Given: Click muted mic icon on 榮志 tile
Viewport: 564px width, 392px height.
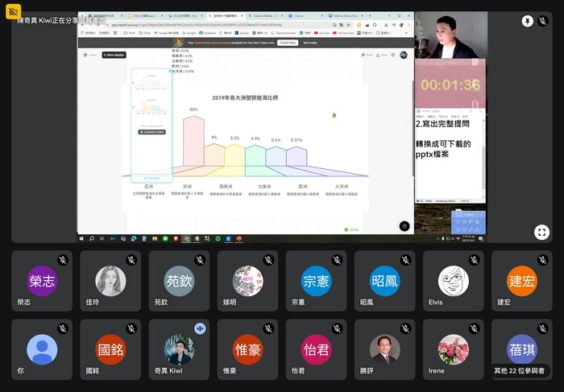Looking at the screenshot, I should [62, 260].
